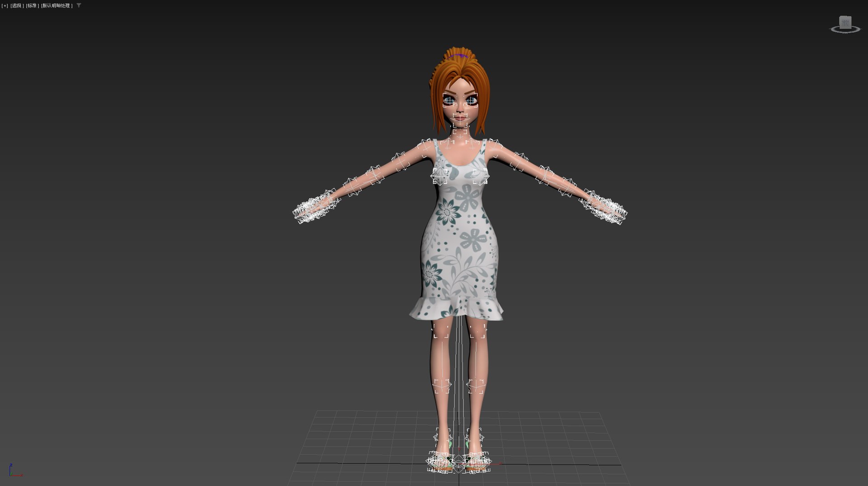Click the viewport filter funnel icon
The image size is (868, 486).
click(x=79, y=5)
